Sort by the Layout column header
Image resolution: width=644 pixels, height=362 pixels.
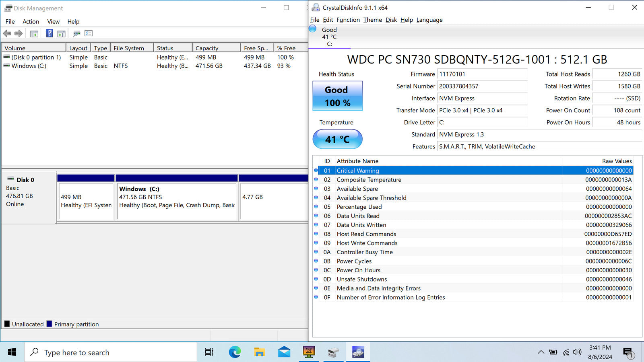[78, 48]
